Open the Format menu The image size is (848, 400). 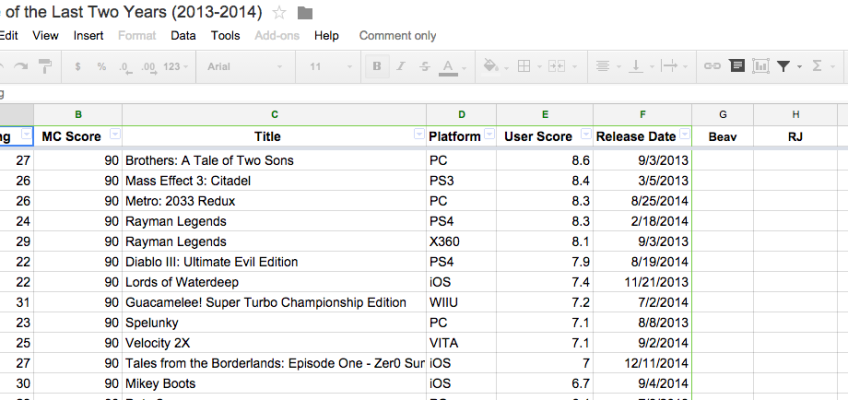tap(137, 36)
